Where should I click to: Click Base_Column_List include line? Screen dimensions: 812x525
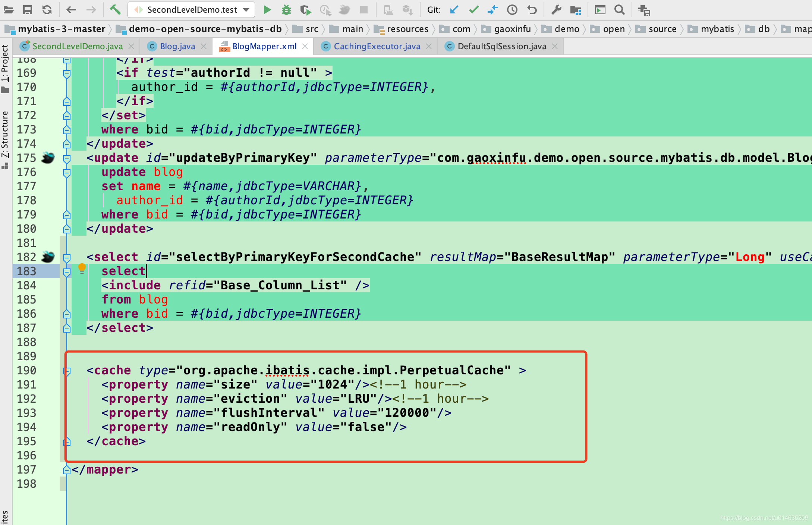(235, 285)
